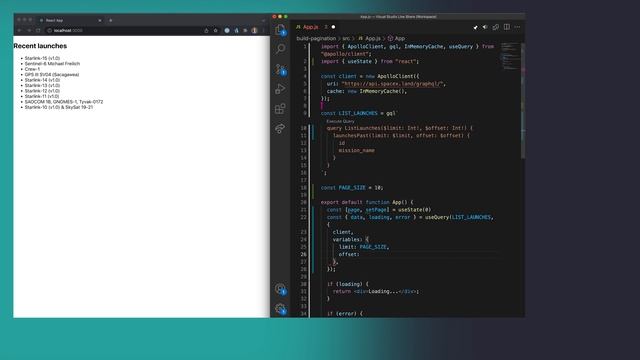This screenshot has width=640, height=360.
Task: Click the blue round extension icon in browser
Action: [x=227, y=31]
